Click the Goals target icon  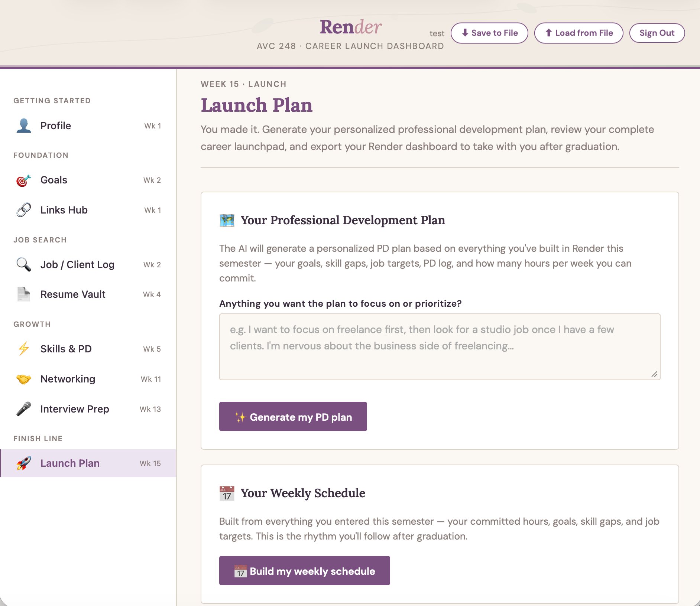click(x=24, y=180)
